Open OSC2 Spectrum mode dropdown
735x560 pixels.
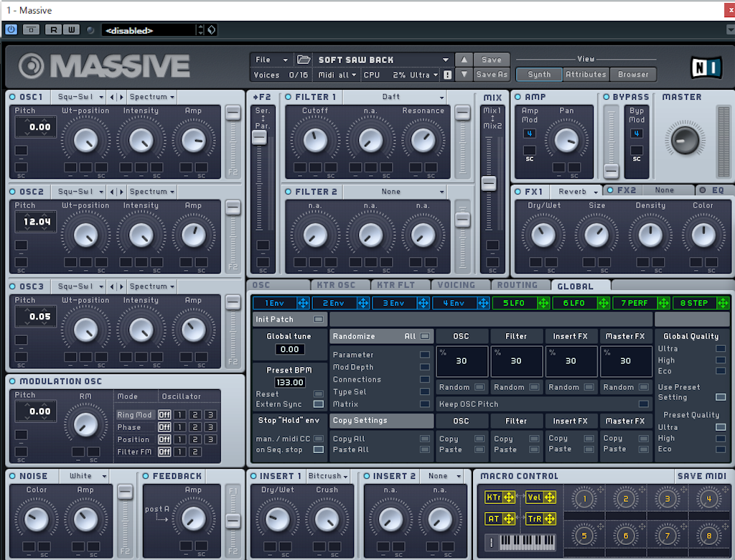pos(152,192)
